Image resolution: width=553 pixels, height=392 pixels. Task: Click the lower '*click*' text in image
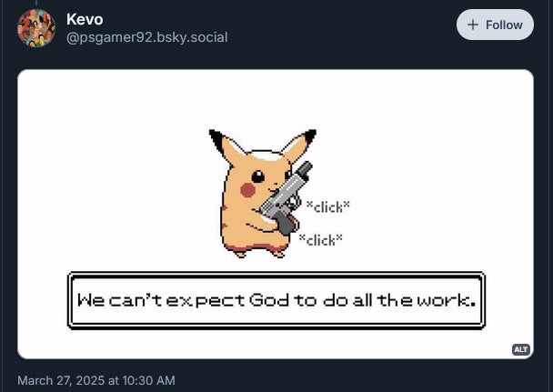pos(321,239)
